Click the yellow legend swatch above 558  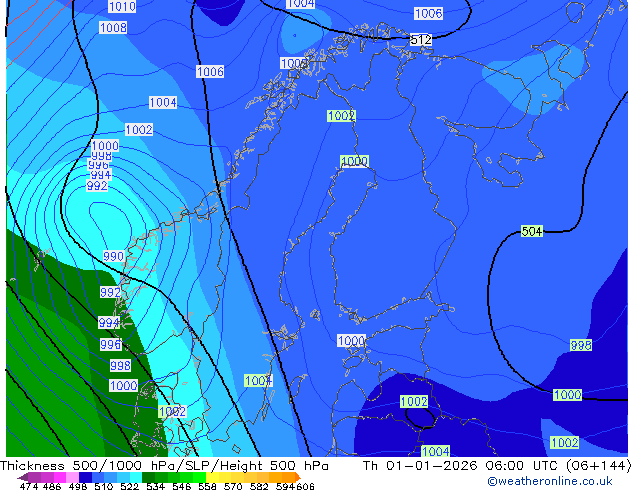tap(212, 477)
